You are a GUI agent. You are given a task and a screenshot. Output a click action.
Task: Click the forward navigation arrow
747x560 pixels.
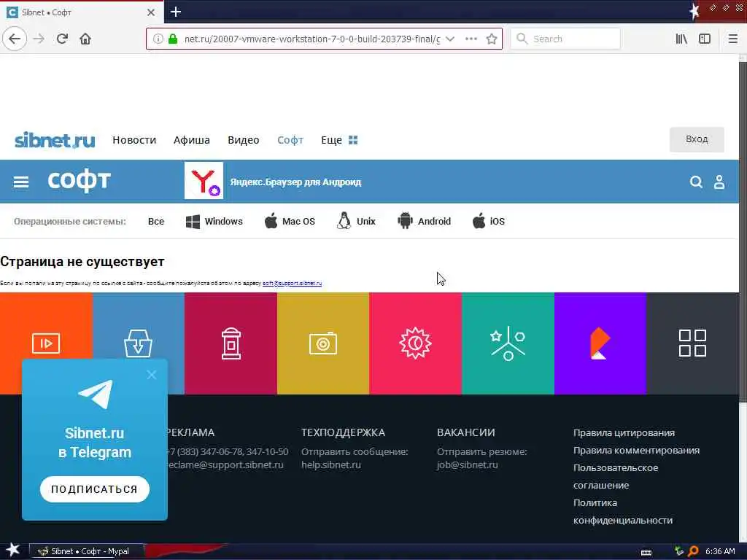point(39,39)
